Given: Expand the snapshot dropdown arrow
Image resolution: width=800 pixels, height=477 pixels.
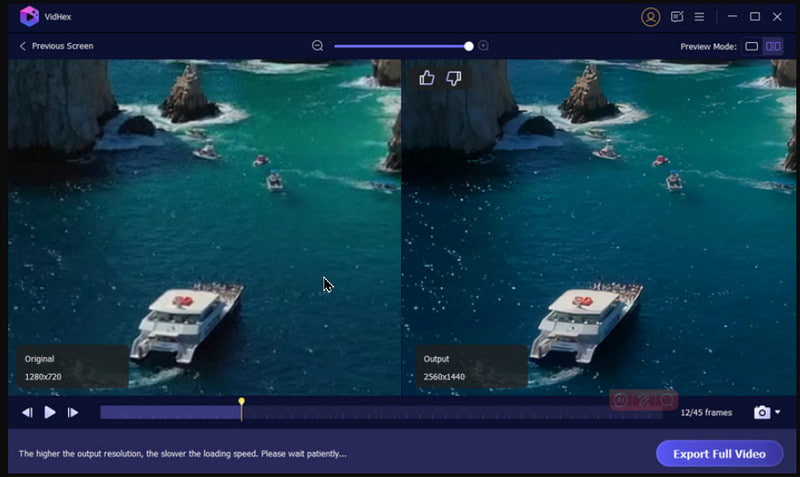Looking at the screenshot, I should pyautogui.click(x=778, y=413).
